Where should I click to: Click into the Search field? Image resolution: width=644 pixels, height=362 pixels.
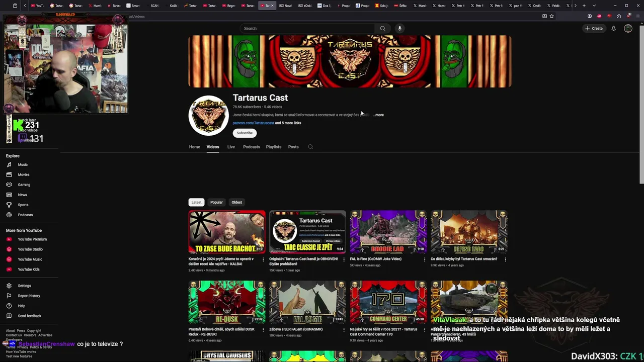307,28
